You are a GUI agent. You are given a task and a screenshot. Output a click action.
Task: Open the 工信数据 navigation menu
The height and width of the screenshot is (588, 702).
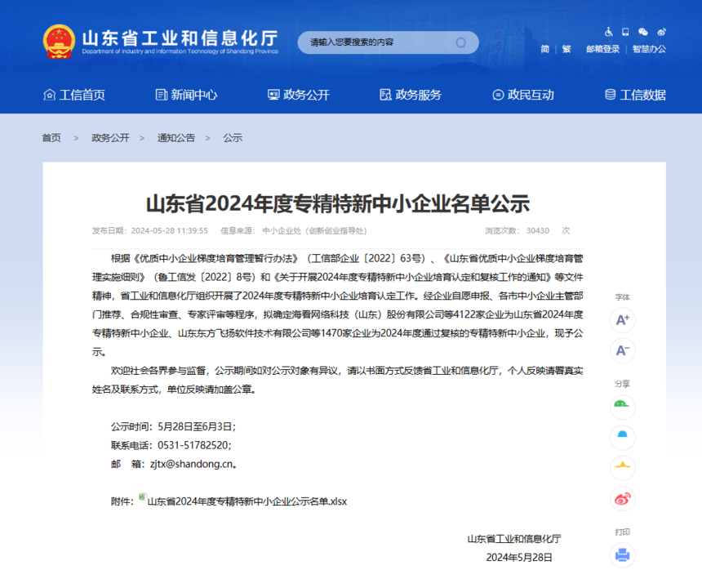point(635,95)
